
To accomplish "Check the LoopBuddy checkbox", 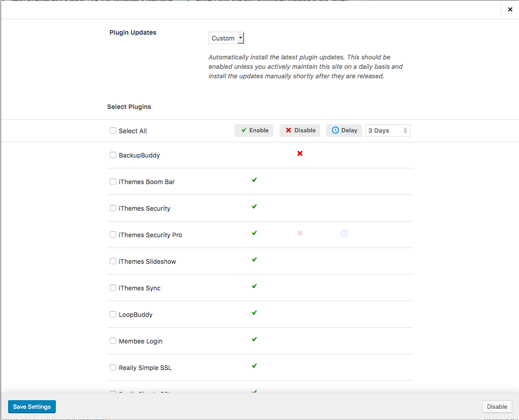I will 113,314.
